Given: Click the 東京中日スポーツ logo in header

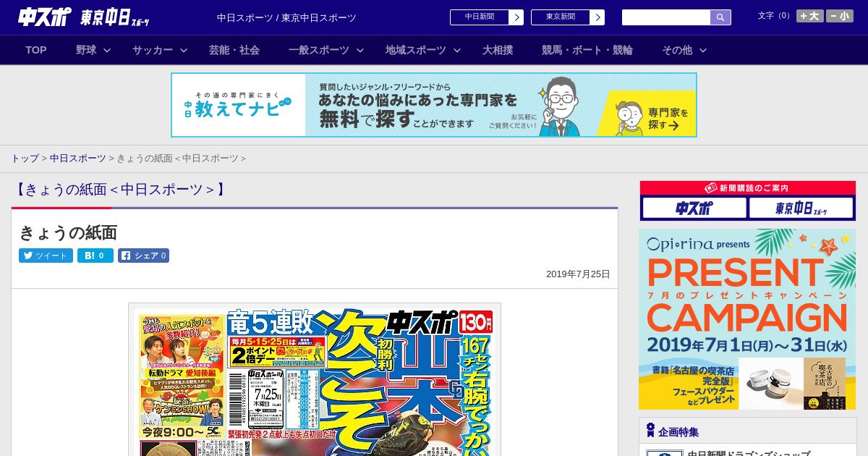Looking at the screenshot, I should pyautogui.click(x=115, y=17).
